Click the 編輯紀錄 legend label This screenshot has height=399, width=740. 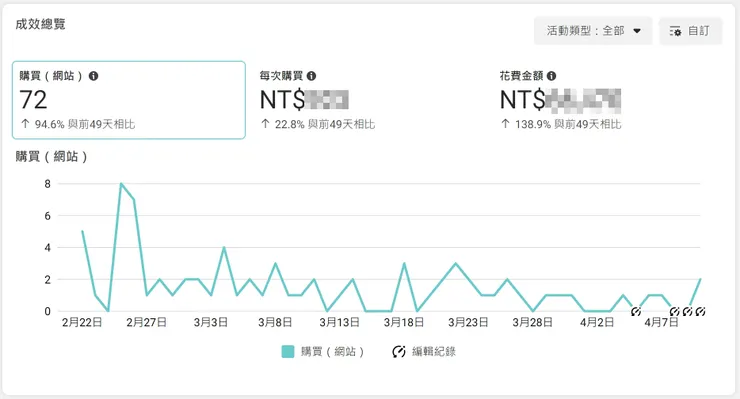pyautogui.click(x=434, y=351)
